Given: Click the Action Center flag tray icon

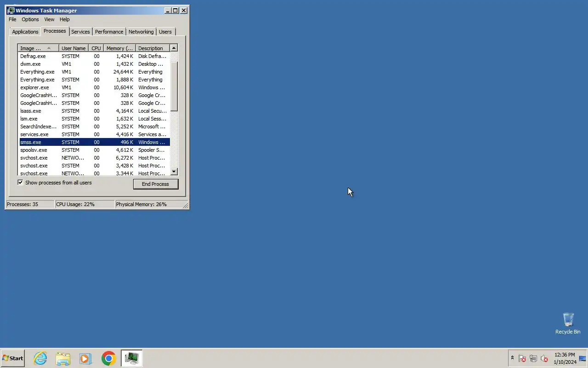Looking at the screenshot, I should coord(522,358).
